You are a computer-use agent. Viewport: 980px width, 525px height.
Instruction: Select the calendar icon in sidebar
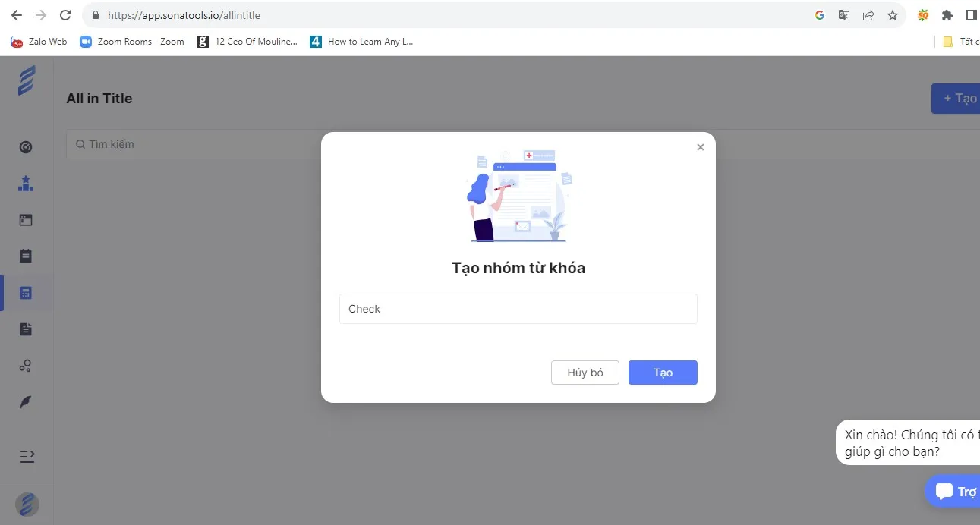[26, 256]
